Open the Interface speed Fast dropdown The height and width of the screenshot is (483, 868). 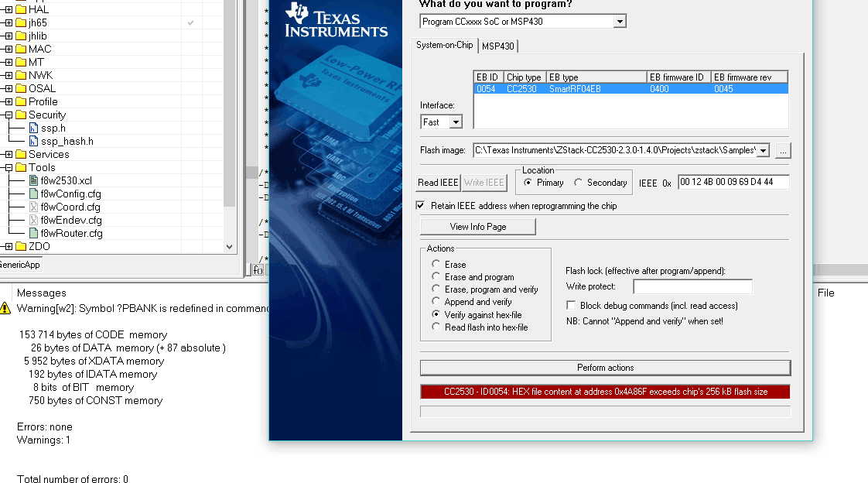click(456, 122)
